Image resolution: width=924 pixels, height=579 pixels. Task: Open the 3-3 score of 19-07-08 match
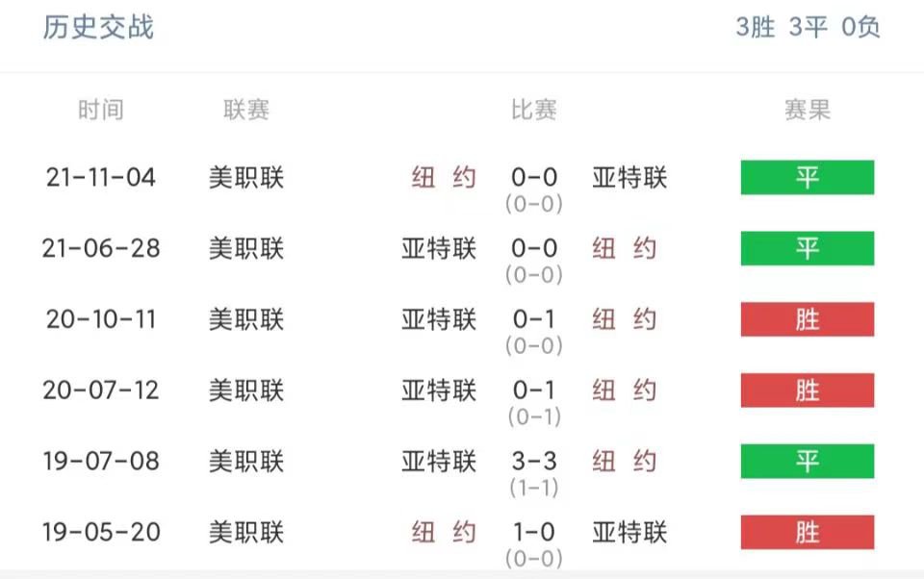534,462
